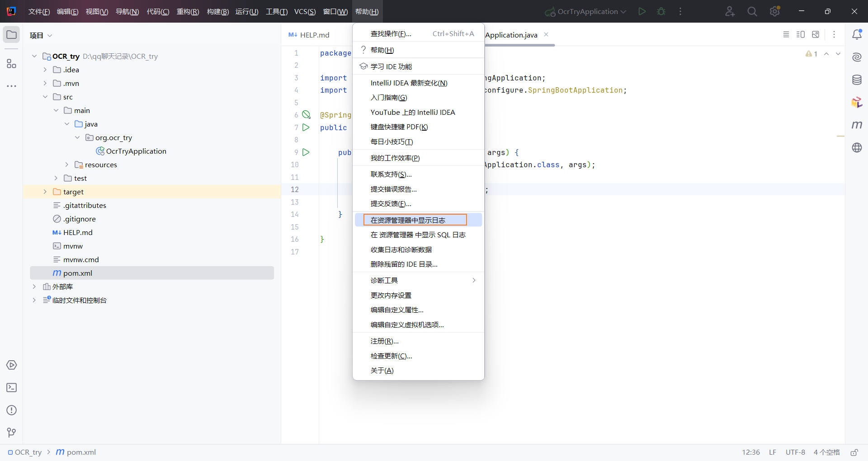
Task: Open 键盘快捷键 PDF from the Help menu
Action: click(x=398, y=127)
